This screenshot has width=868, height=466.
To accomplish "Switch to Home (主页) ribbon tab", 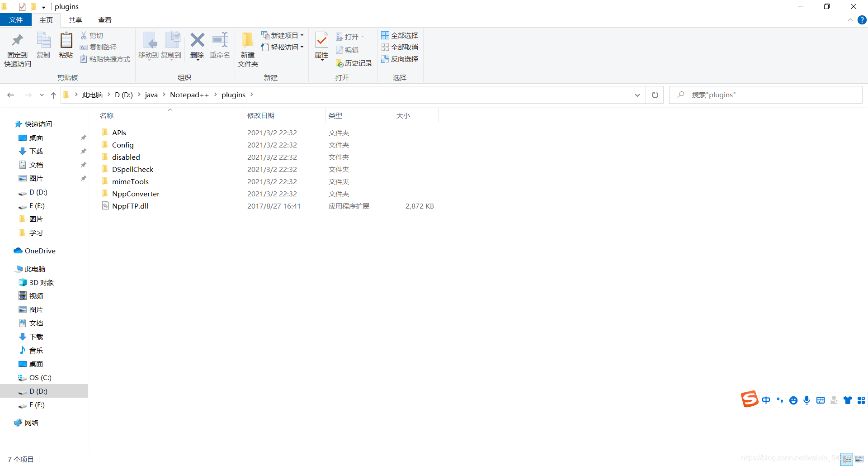I will pos(46,20).
